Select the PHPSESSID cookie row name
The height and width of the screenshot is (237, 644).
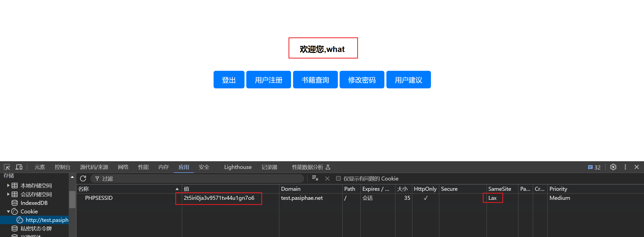click(99, 198)
